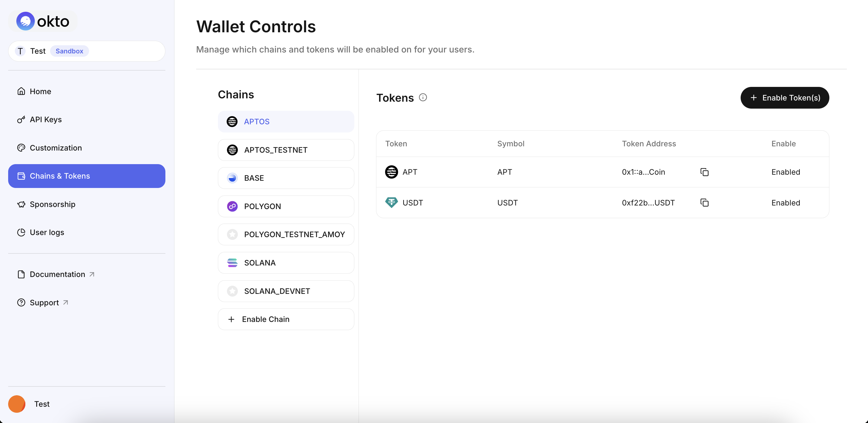Click the POLYGON_TESTNET_AMOY star icon
The image size is (868, 423).
[x=232, y=234]
